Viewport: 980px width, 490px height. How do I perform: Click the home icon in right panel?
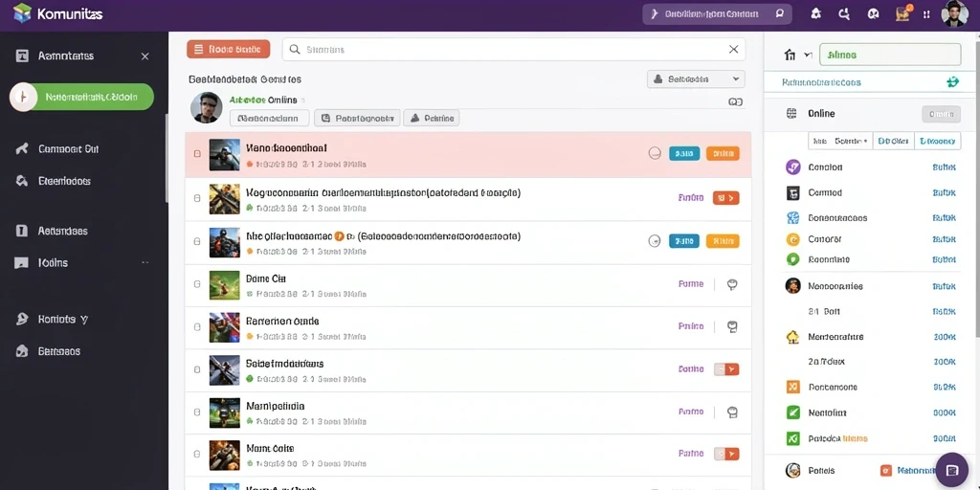tap(790, 55)
